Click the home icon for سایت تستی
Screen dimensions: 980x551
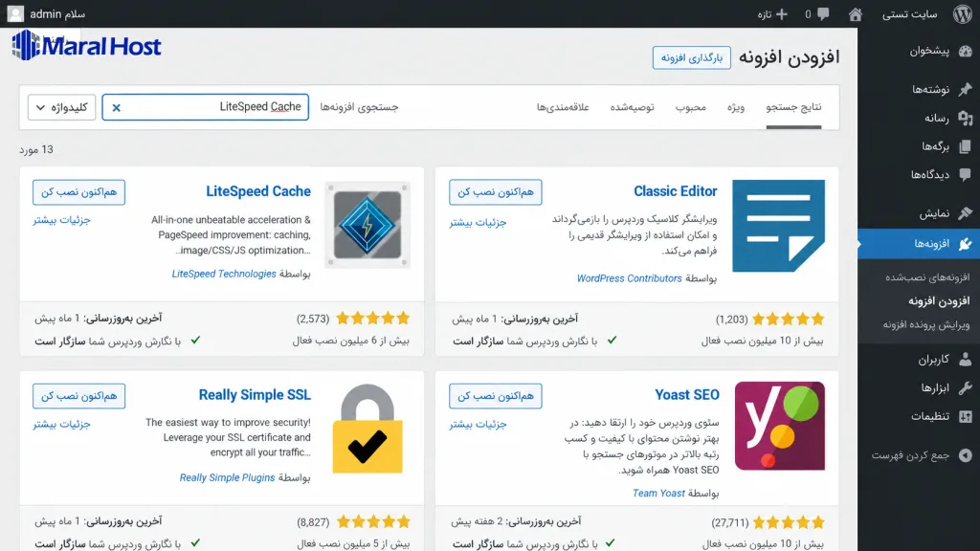[855, 13]
